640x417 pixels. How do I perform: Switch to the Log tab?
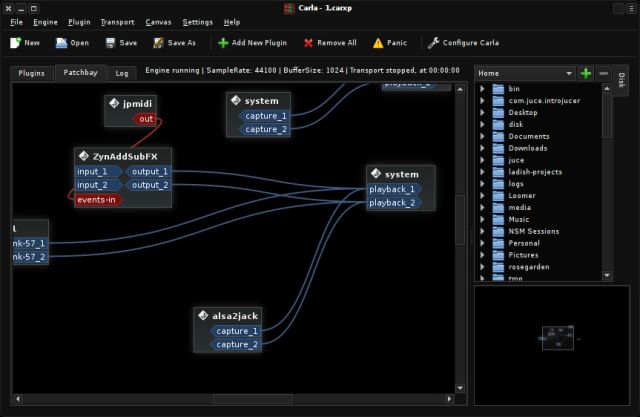click(x=122, y=73)
